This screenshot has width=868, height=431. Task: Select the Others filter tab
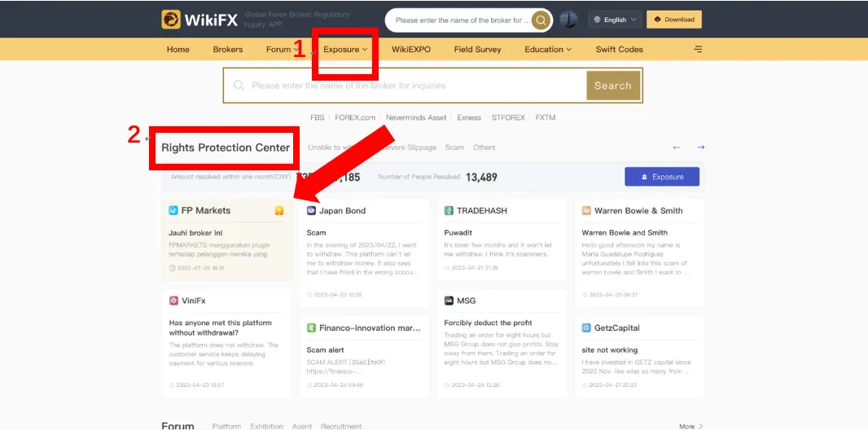coord(484,147)
